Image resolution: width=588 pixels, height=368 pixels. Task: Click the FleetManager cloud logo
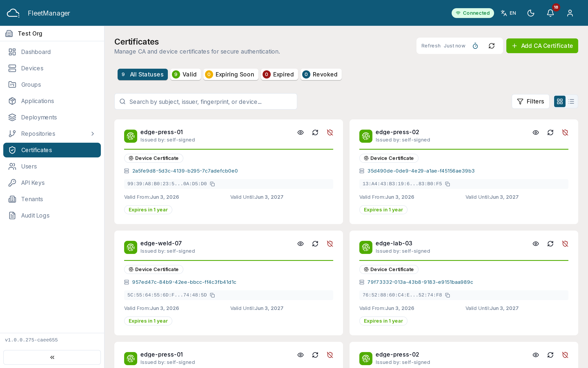coord(13,13)
